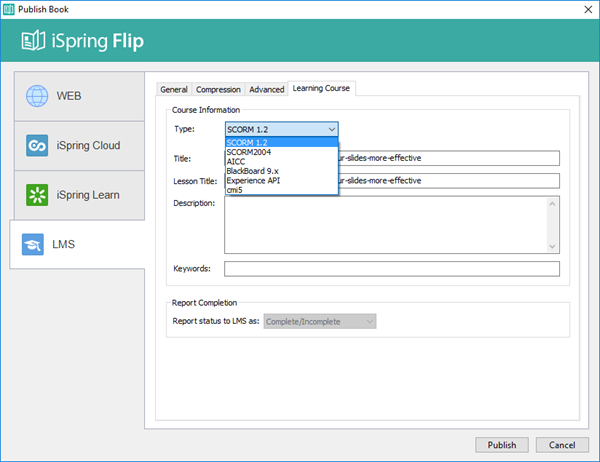The height and width of the screenshot is (462, 600).
Task: Pick AICC from the Type list
Action: click(282, 162)
